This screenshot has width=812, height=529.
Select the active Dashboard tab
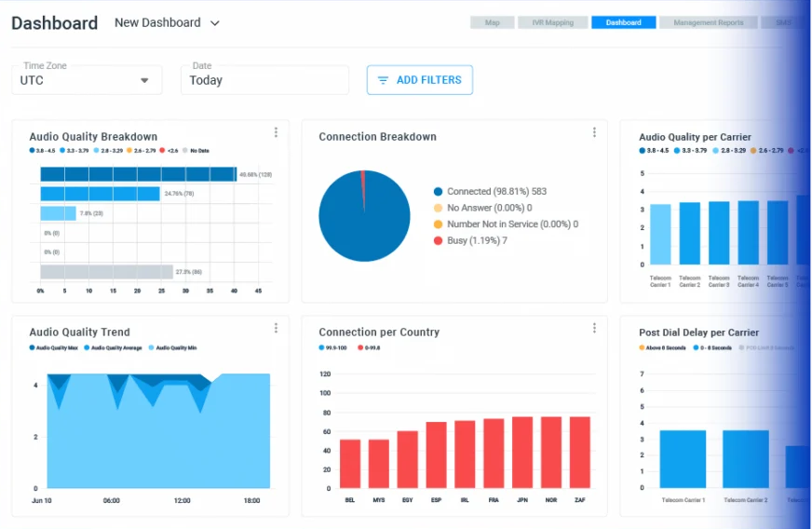click(x=624, y=22)
